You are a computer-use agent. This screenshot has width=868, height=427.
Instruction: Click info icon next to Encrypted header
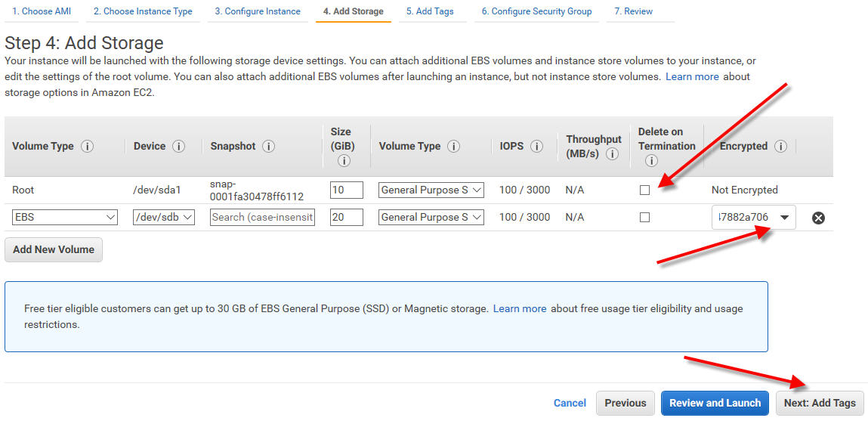pyautogui.click(x=780, y=147)
